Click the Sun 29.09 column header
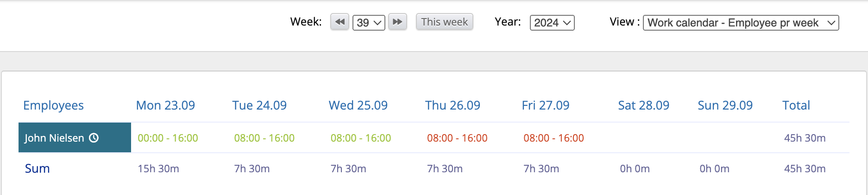868x195 pixels. pos(725,105)
